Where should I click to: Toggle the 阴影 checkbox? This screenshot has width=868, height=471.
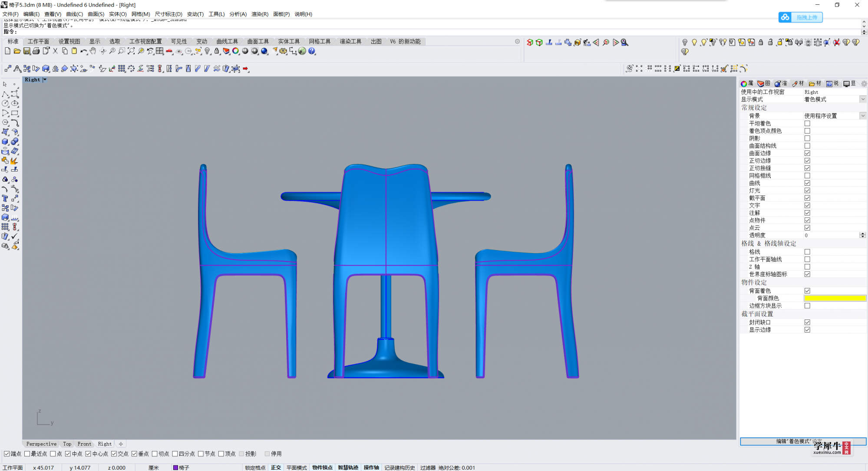[x=807, y=138]
